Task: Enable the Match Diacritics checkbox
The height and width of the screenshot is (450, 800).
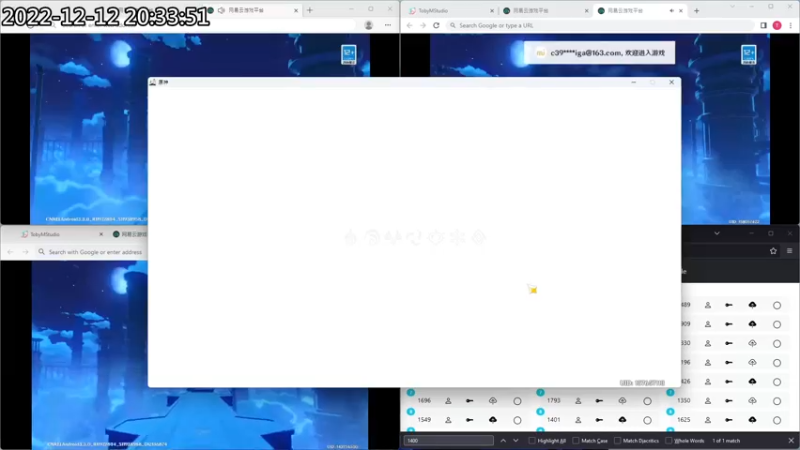Action: tap(617, 441)
